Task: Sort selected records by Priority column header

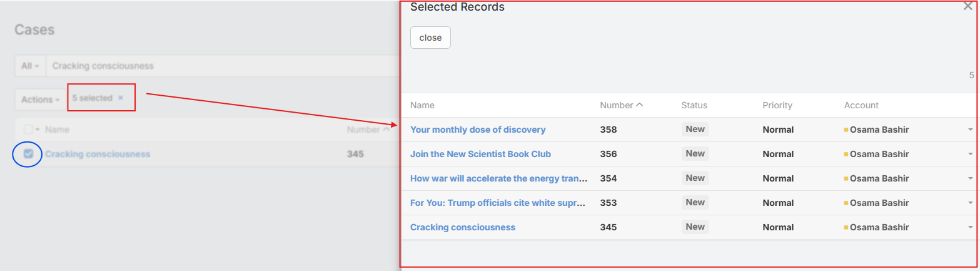Action: pos(777,105)
